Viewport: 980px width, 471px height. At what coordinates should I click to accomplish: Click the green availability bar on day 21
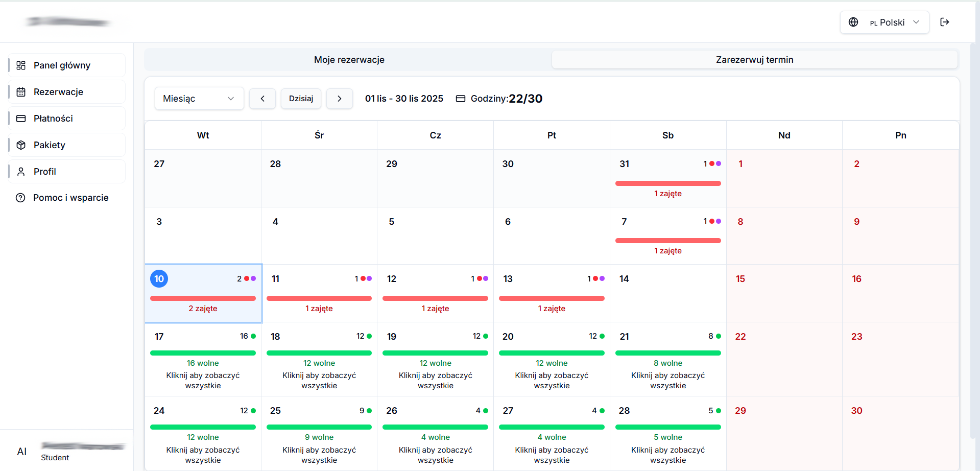667,353
